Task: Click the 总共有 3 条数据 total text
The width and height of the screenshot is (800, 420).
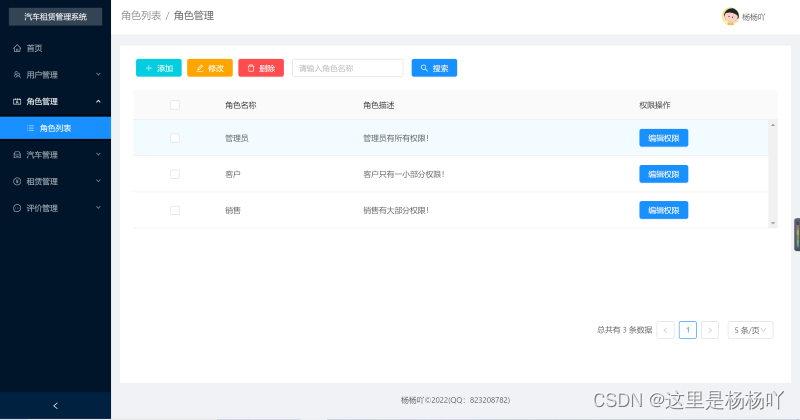Action: pos(624,330)
